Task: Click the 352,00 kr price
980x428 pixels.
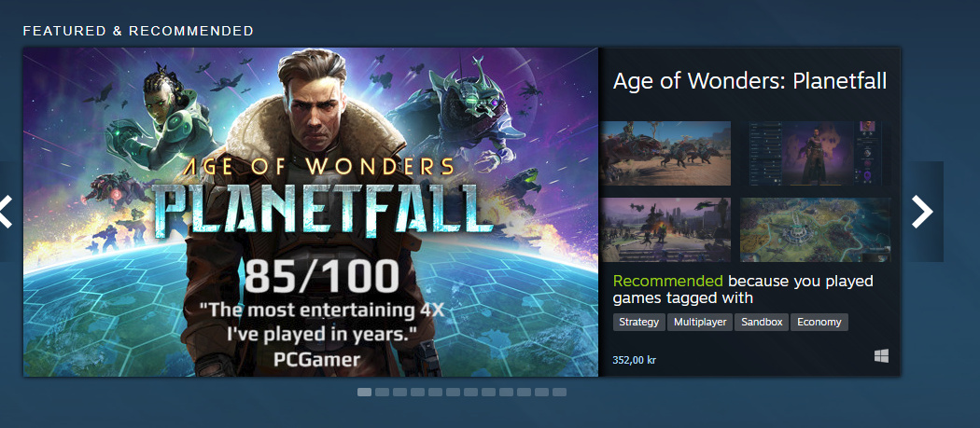Action: (635, 359)
